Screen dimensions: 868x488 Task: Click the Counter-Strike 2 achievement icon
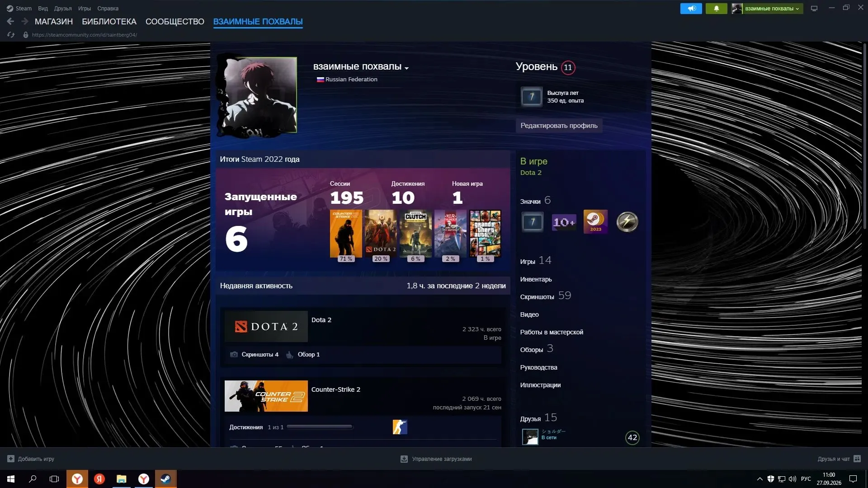[400, 427]
